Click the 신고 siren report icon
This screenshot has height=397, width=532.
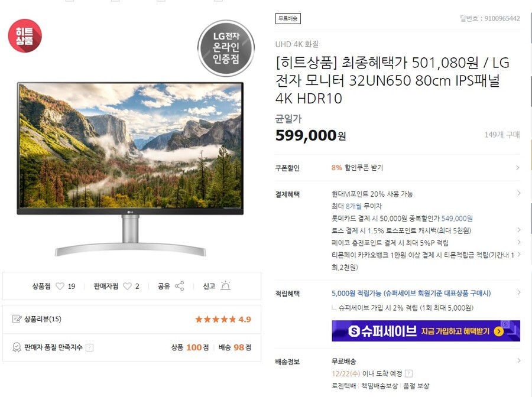[225, 286]
